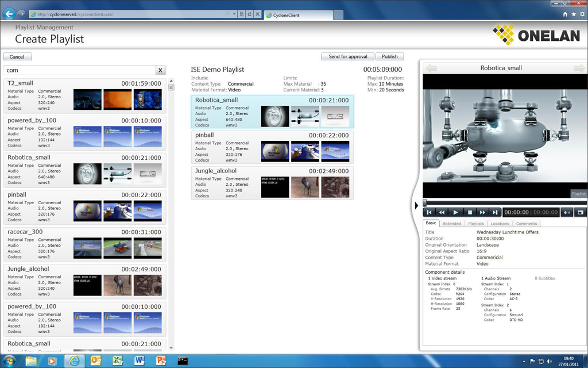588x368 pixels.
Task: Skip to the next track in the player
Action: point(495,213)
